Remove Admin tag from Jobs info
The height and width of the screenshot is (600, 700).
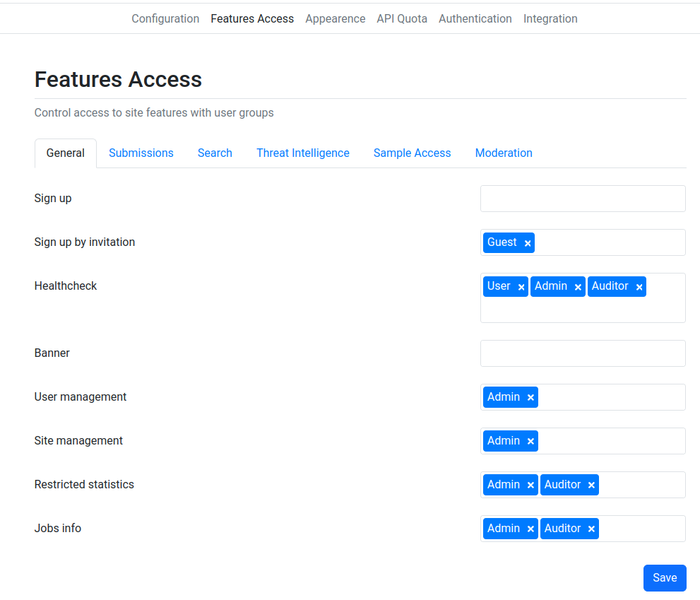coord(530,529)
